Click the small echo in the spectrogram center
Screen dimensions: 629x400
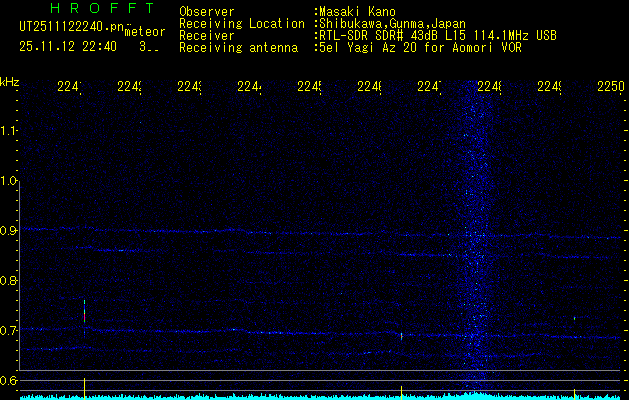pos(401,336)
